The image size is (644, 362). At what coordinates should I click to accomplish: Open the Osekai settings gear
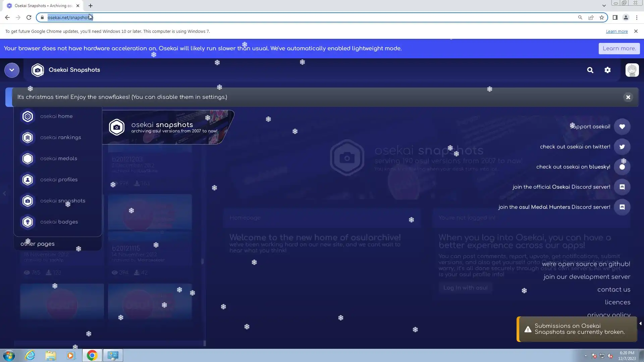click(607, 70)
